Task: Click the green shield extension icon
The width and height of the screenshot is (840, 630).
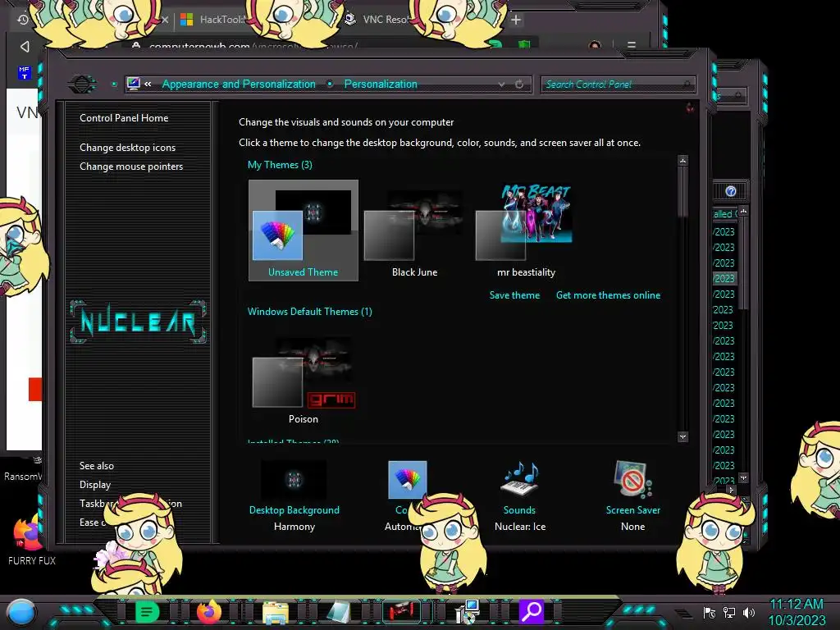Action: (x=524, y=44)
